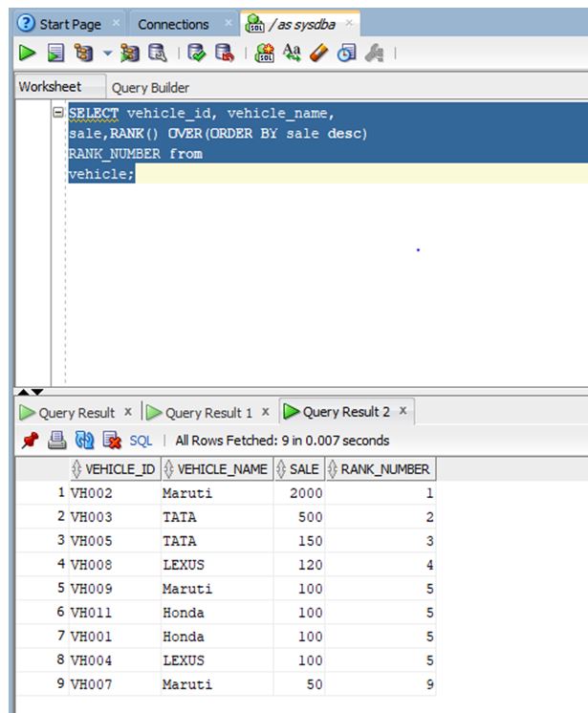Click the Commit icon
This screenshot has height=713, width=588.
click(196, 54)
